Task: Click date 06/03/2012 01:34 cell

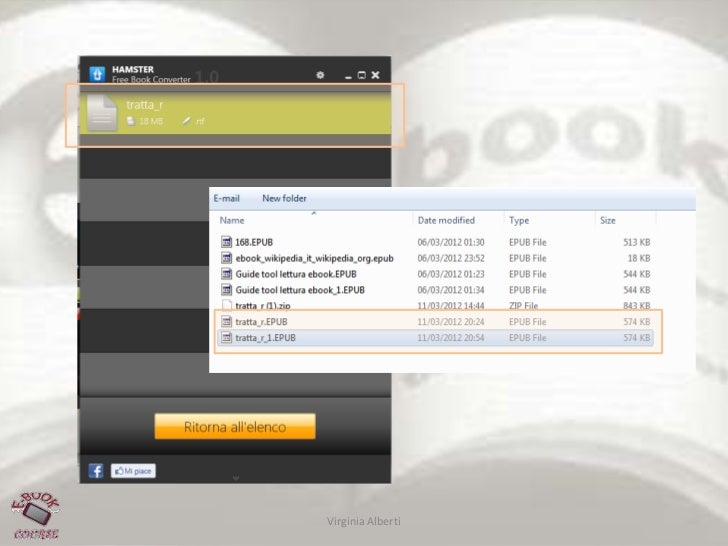Action: (451, 290)
